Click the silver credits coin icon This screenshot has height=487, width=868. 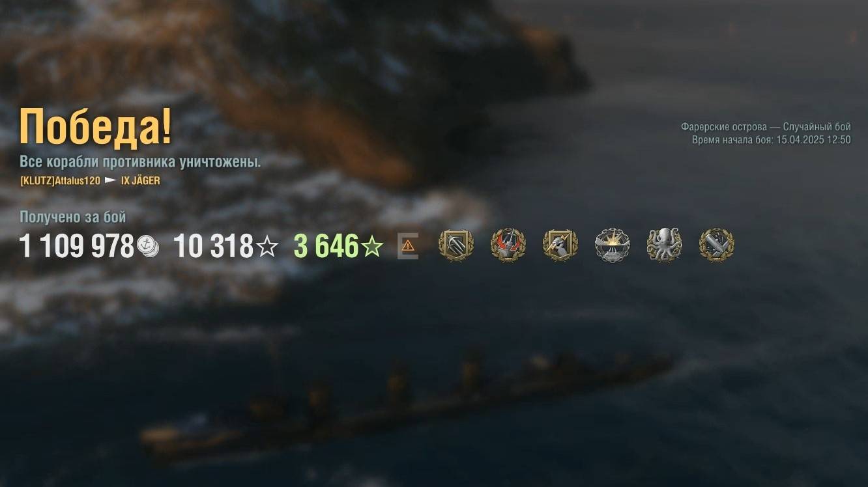[x=149, y=246]
